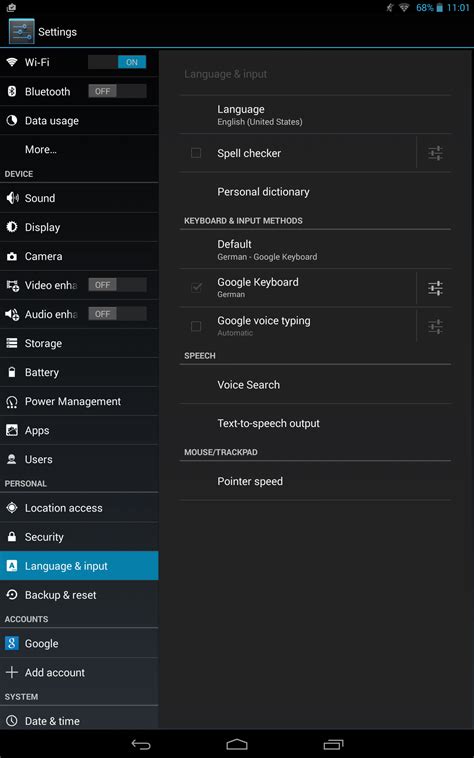
Task: Tap the Settings app icon in header
Action: pos(22,31)
